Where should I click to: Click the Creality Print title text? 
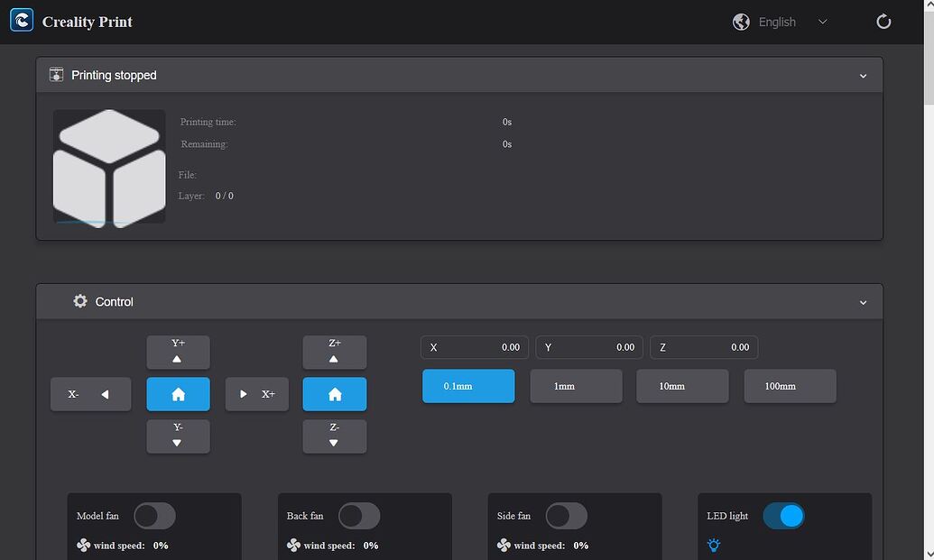coord(87,22)
